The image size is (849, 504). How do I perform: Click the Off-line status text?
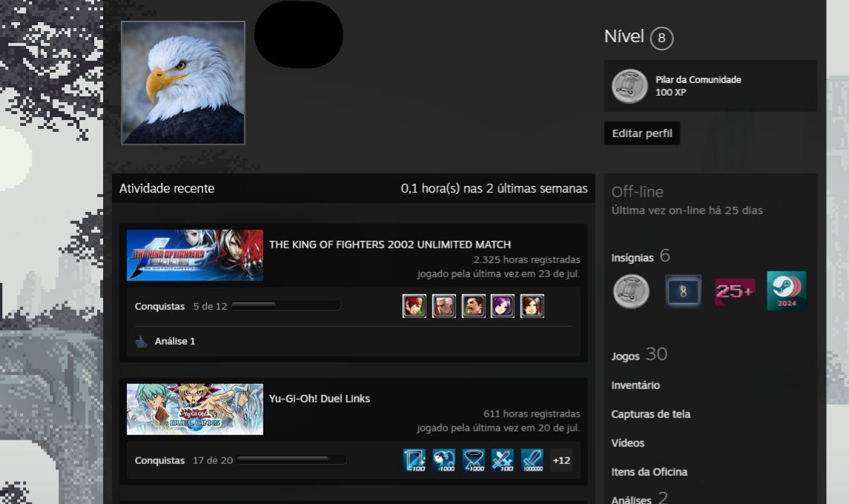(637, 192)
